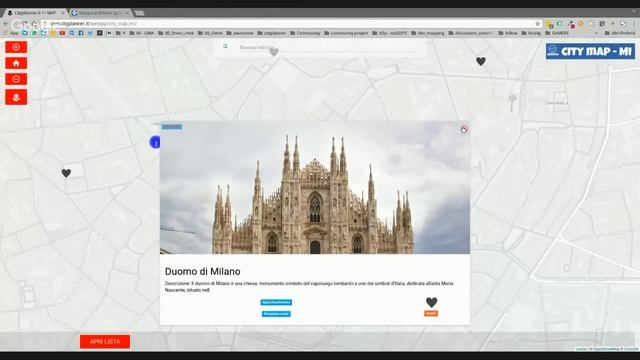
Task: Click the upper blue button in the card
Action: click(x=276, y=302)
